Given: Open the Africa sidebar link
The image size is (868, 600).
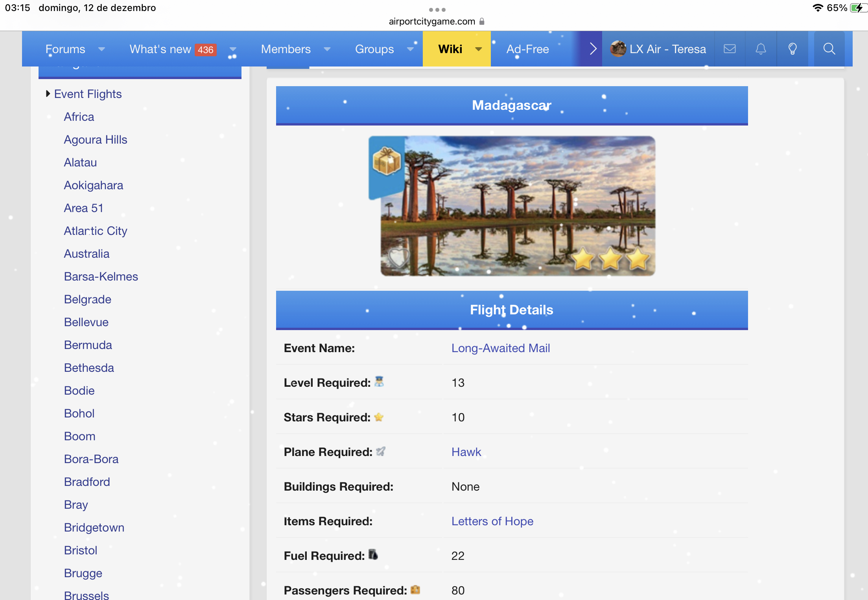Looking at the screenshot, I should pos(79,117).
